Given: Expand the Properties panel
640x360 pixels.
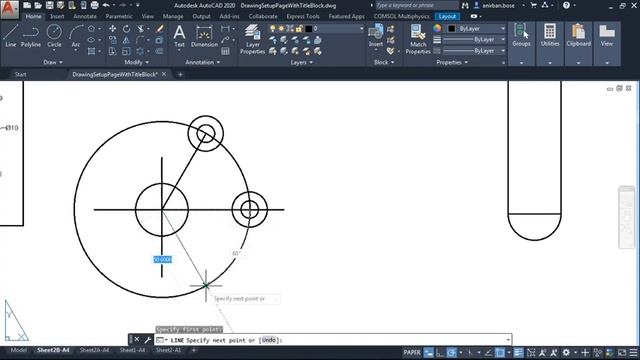Looking at the screenshot, I should [x=452, y=62].
